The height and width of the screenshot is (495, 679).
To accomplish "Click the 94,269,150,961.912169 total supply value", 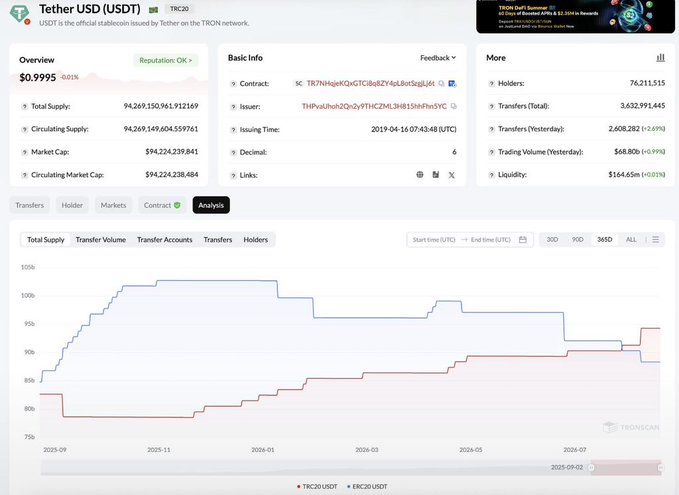I will pos(161,106).
